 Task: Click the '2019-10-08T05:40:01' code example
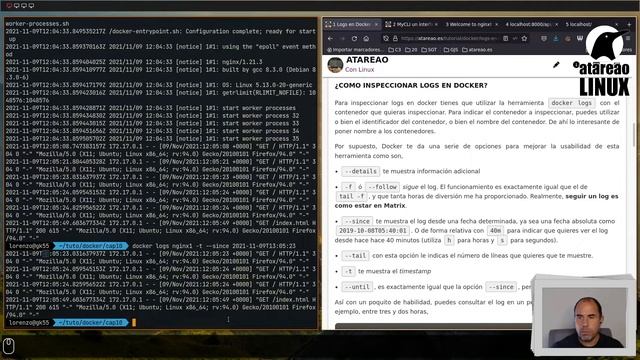(x=372, y=231)
